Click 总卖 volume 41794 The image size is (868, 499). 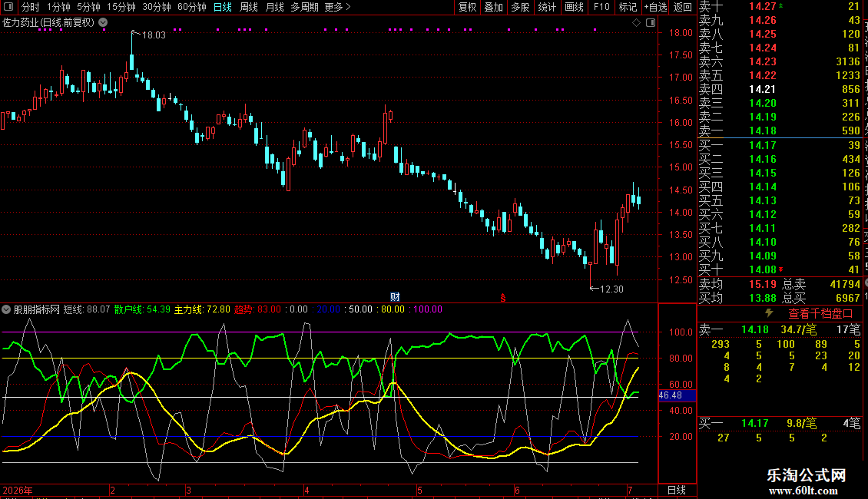tap(845, 284)
